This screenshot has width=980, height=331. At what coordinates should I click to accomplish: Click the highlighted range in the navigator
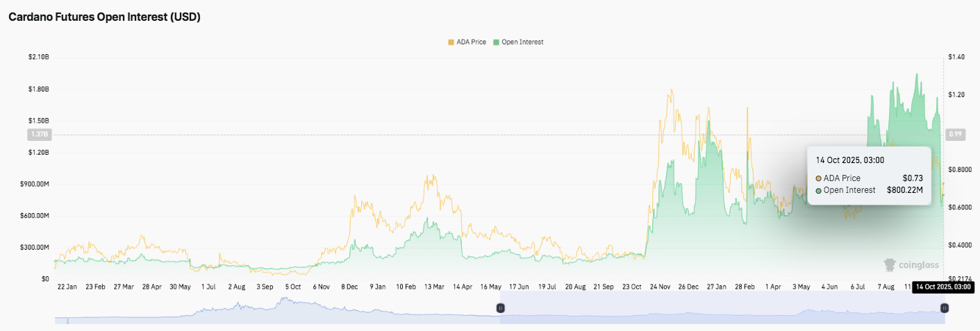point(722,307)
